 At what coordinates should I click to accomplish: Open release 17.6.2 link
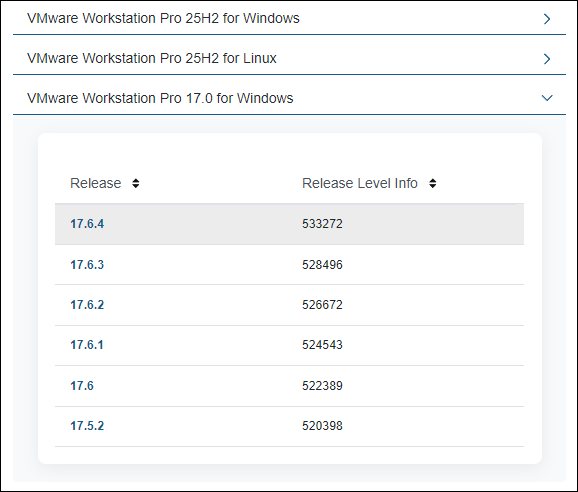click(x=87, y=305)
